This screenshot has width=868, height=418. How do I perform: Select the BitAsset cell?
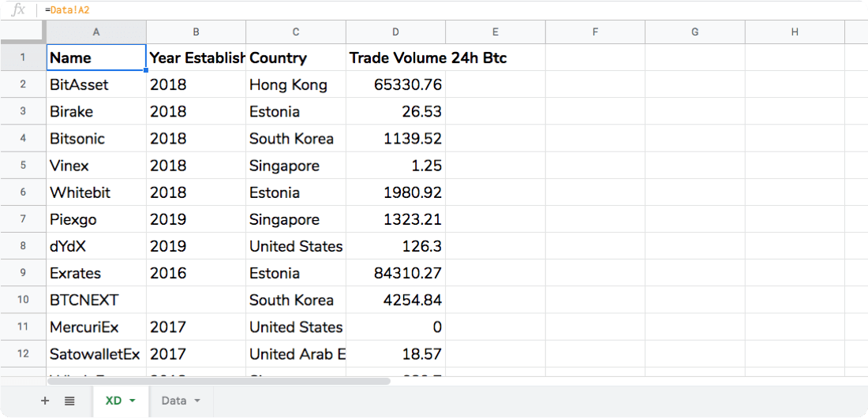[96, 84]
